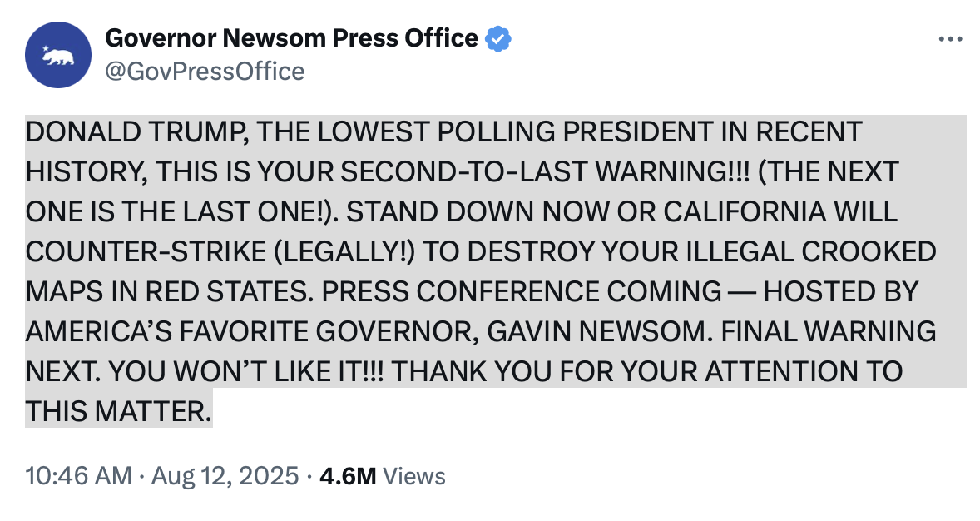This screenshot has height=521, width=980.
Task: Click the word CALIFORNIA in the post
Action: [x=745, y=212]
